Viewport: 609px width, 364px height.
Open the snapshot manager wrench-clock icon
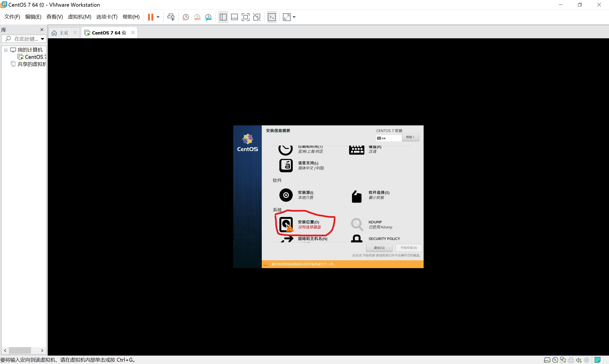[x=208, y=17]
